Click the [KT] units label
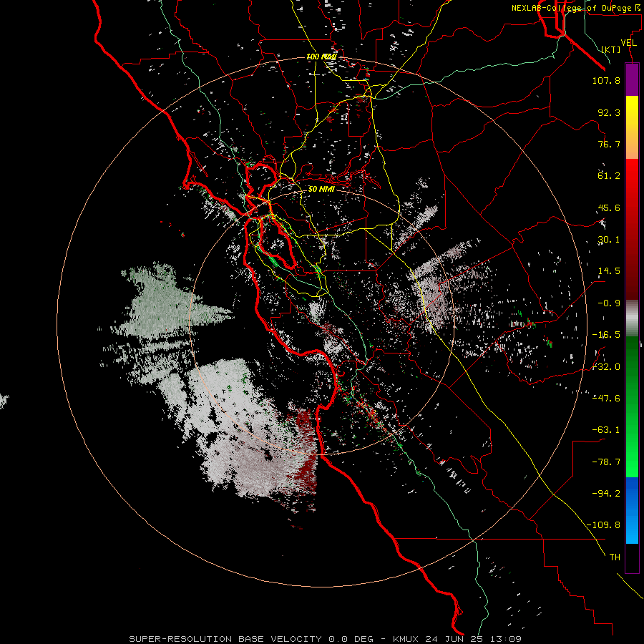The image size is (644, 644). [x=611, y=49]
